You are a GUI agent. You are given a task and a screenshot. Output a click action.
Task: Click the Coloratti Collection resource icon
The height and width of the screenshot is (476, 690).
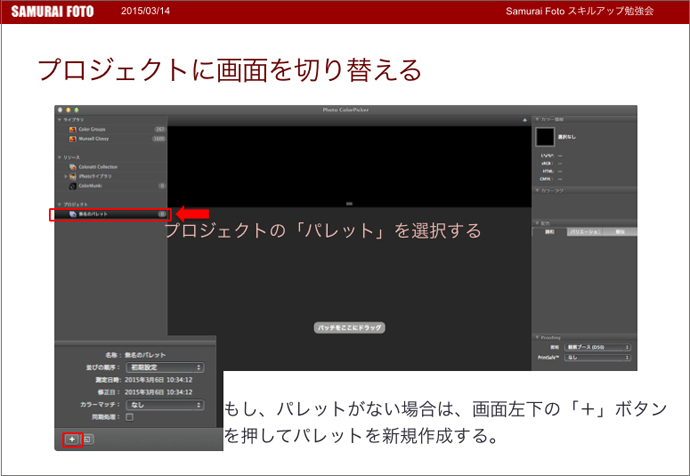(x=73, y=167)
